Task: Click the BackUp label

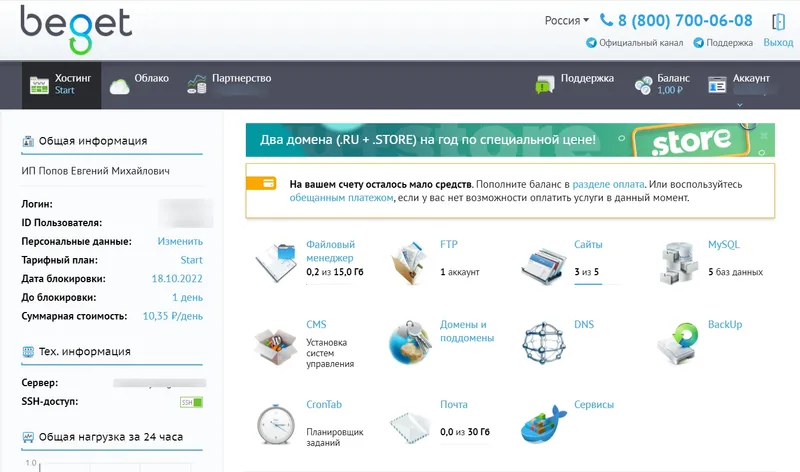Action: tap(725, 324)
